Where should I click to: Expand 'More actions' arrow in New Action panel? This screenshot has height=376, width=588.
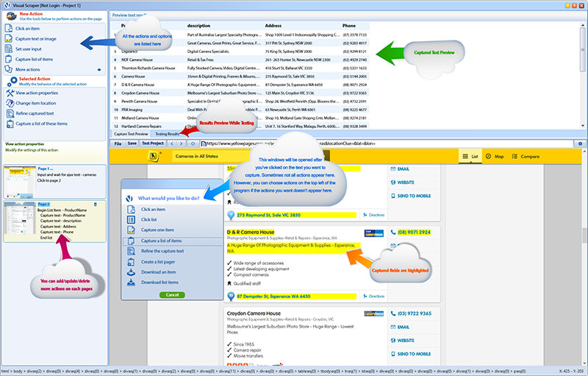point(99,70)
